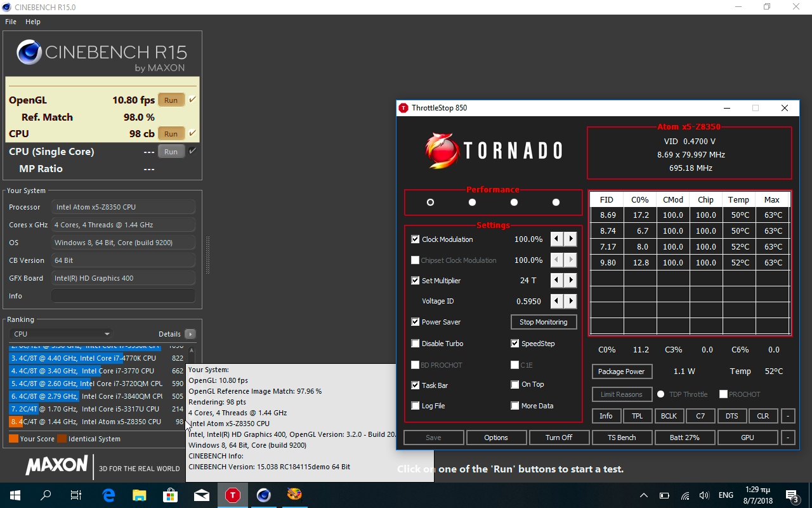Launch TS Bench
The height and width of the screenshot is (508, 812).
[622, 438]
